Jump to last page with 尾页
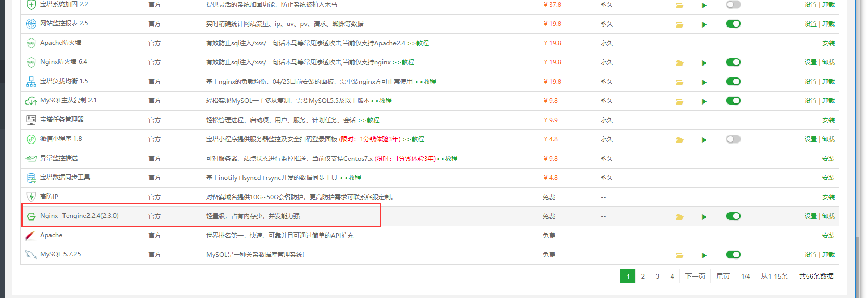Viewport: 868px width, 298px height. (x=723, y=276)
